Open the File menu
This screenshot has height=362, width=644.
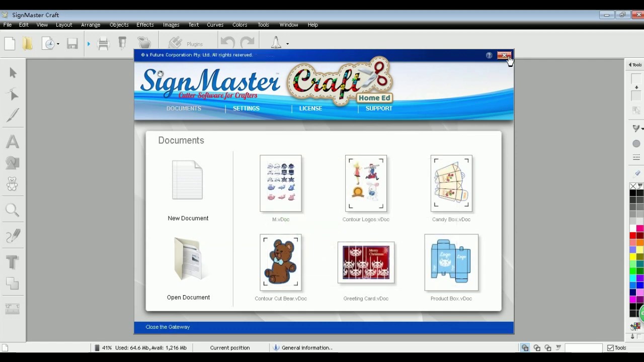[8, 25]
